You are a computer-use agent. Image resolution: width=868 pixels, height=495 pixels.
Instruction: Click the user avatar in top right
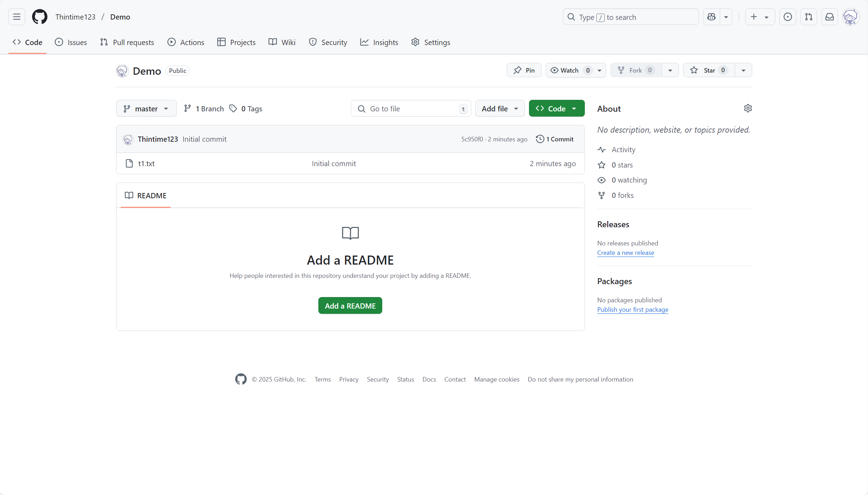click(x=851, y=17)
